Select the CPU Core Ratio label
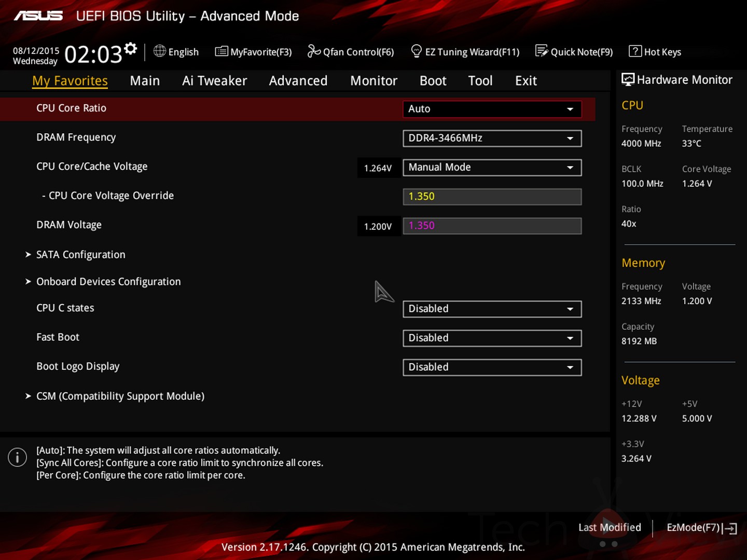747x560 pixels. [x=71, y=108]
